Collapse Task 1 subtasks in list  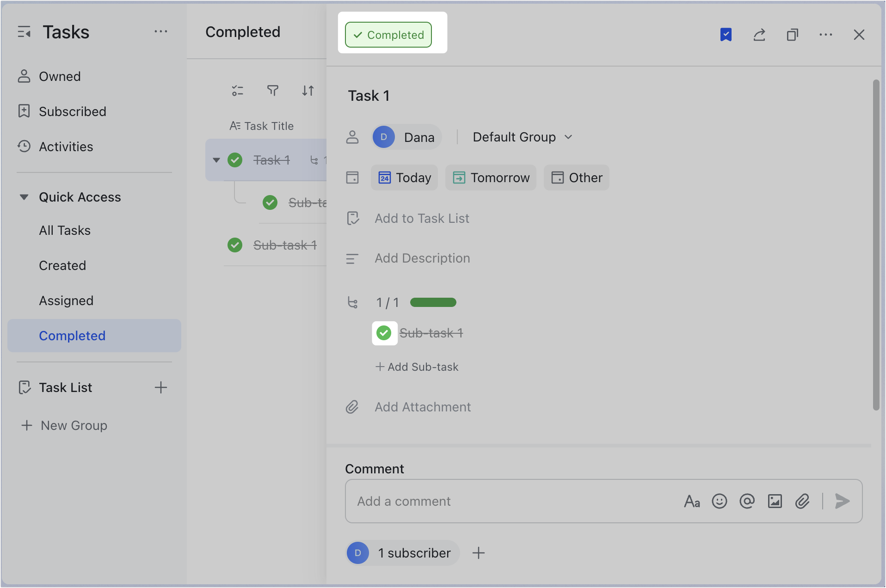216,160
